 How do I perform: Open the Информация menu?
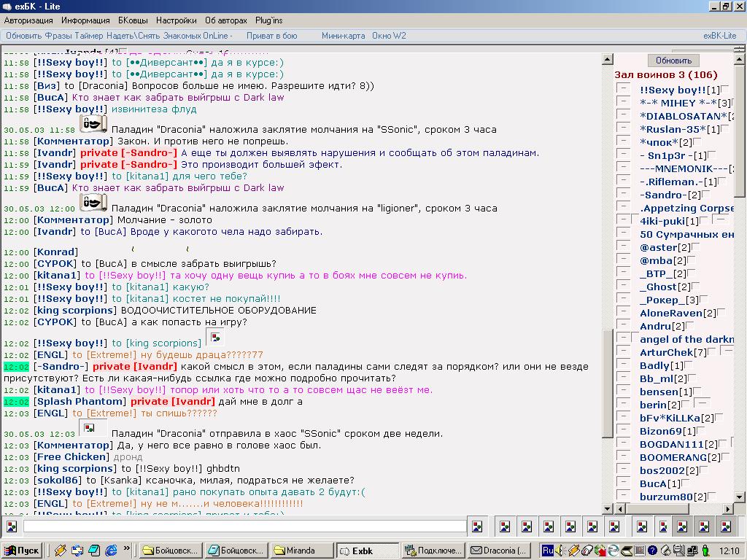(85, 20)
